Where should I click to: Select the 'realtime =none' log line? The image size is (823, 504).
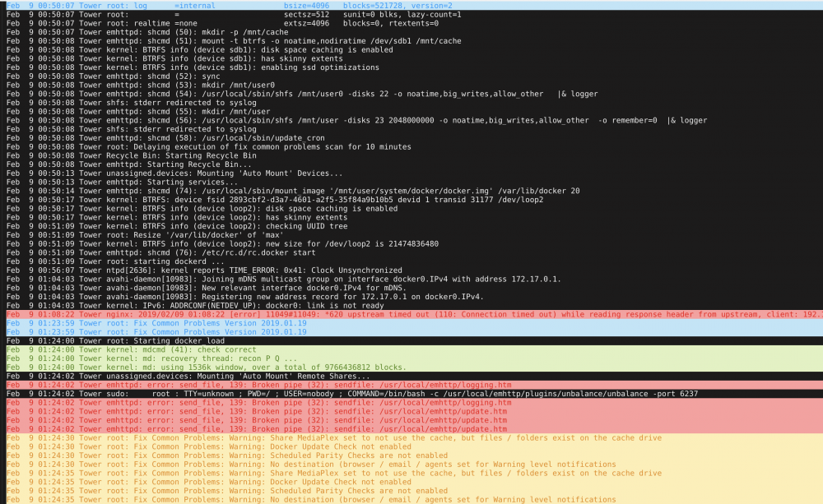coord(222,23)
